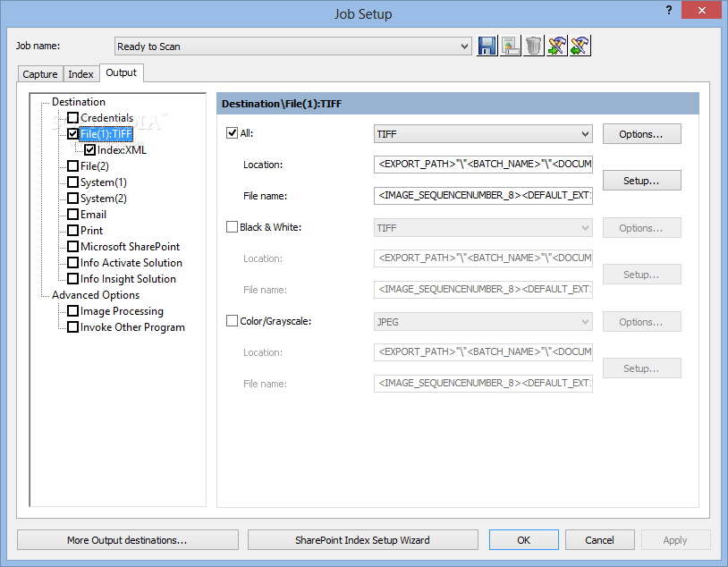
Task: Click the Black & White Location field
Action: [x=483, y=258]
